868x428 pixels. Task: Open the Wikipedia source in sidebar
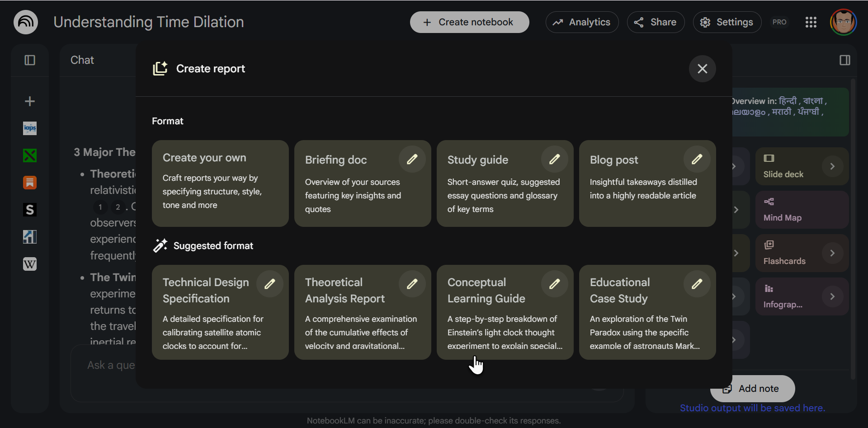(30, 264)
